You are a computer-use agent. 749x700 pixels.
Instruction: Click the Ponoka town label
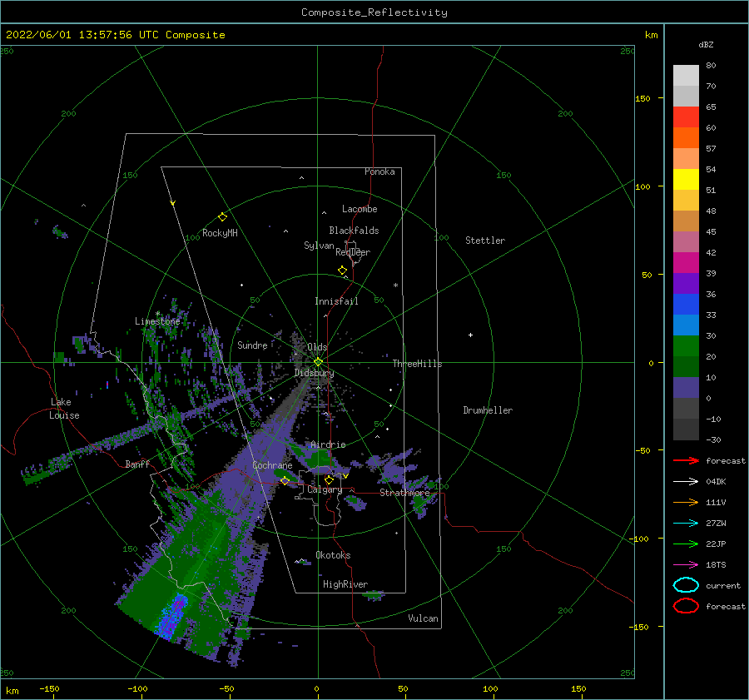tap(379, 171)
